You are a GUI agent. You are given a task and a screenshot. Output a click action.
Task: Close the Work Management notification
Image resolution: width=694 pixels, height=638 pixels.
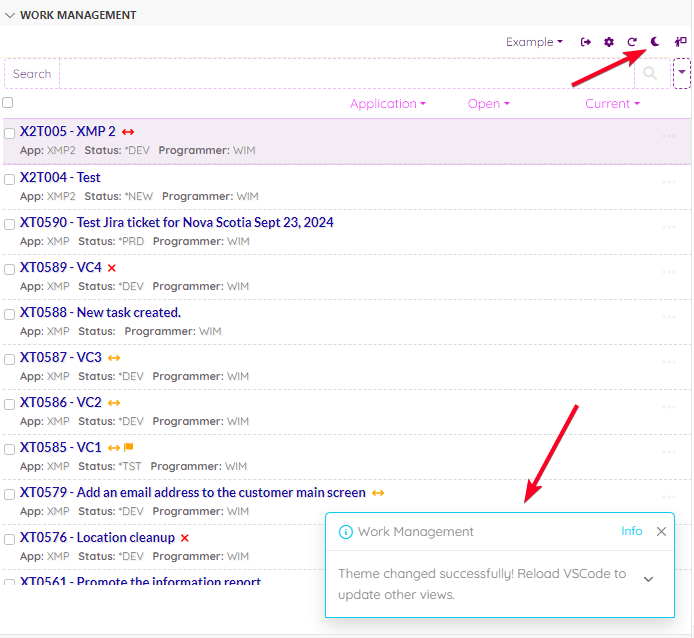[661, 532]
